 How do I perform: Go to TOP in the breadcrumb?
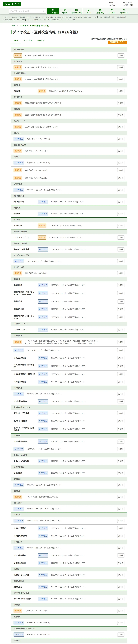click(13, 26)
